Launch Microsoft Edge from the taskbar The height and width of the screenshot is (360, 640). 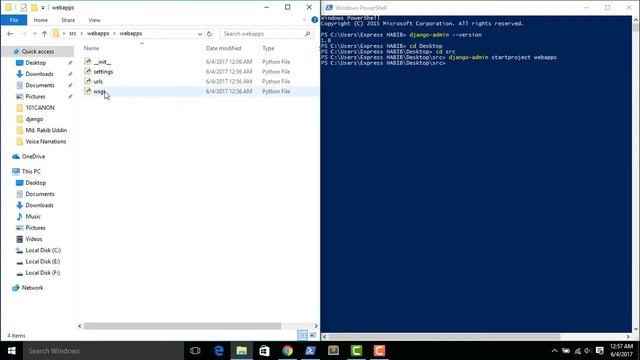point(219,351)
